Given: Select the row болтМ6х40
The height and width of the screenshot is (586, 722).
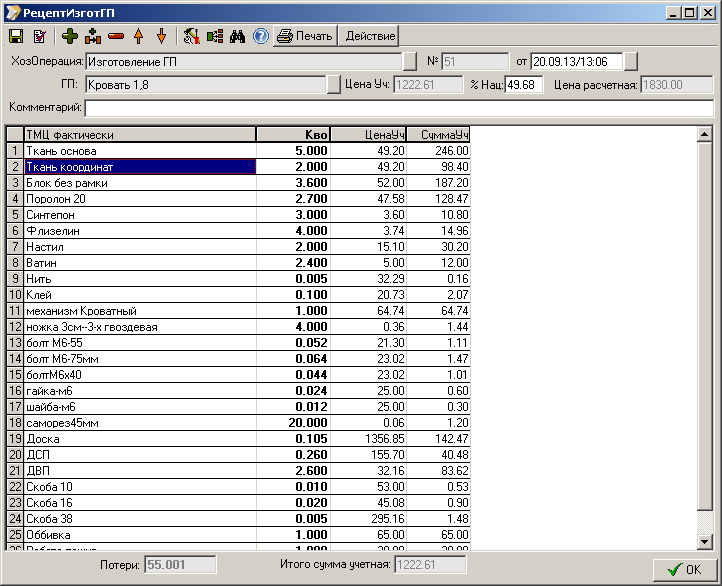Looking at the screenshot, I should pos(238,375).
